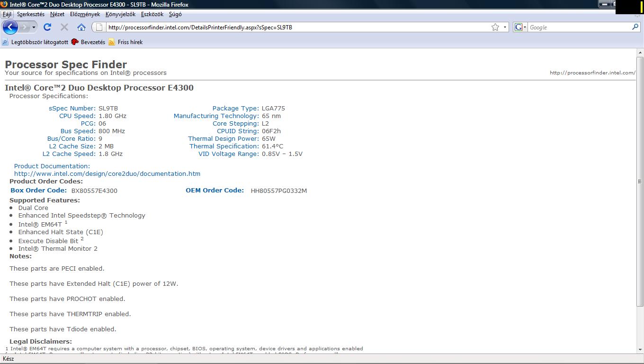
Task: Click the Firefox window minimize button
Action: tap(605, 4)
